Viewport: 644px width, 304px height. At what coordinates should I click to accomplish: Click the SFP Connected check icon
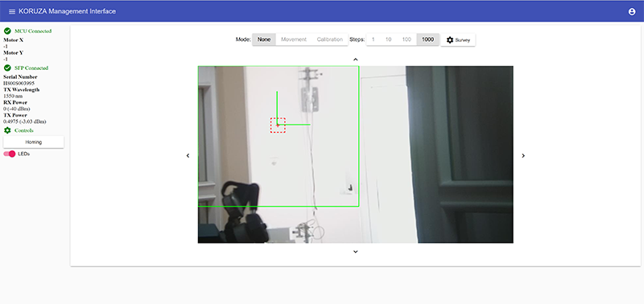(7, 68)
